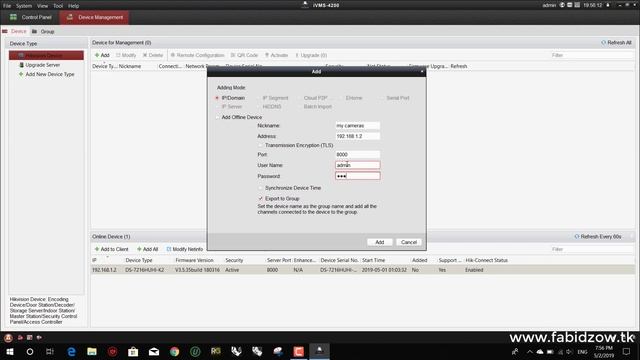Click the Port input field
Screen dimensions: 640x360
pos(358,154)
